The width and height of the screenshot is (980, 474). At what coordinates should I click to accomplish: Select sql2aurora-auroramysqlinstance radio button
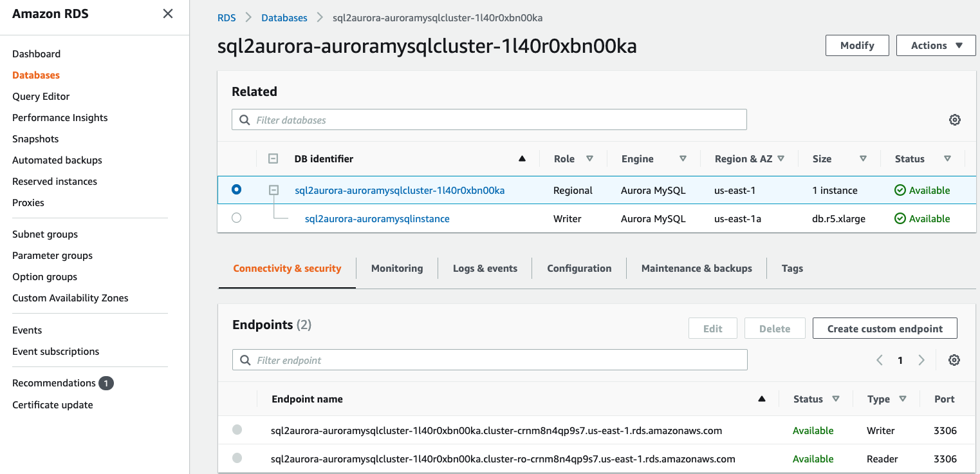(x=237, y=218)
